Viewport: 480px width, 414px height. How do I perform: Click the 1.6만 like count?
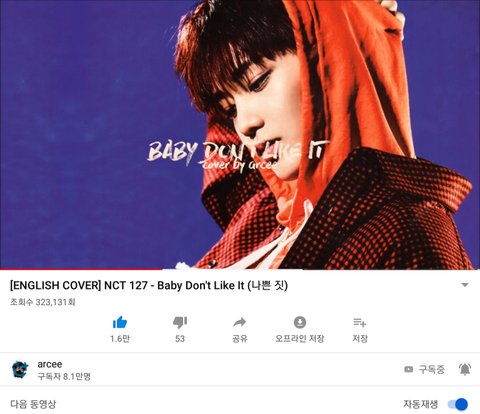pyautogui.click(x=120, y=339)
